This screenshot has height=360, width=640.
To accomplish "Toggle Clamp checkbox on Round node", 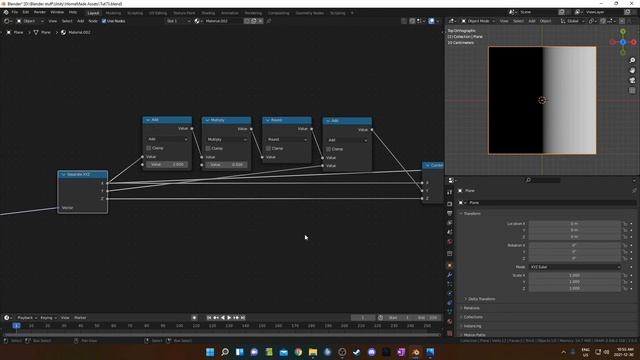I will tap(268, 148).
